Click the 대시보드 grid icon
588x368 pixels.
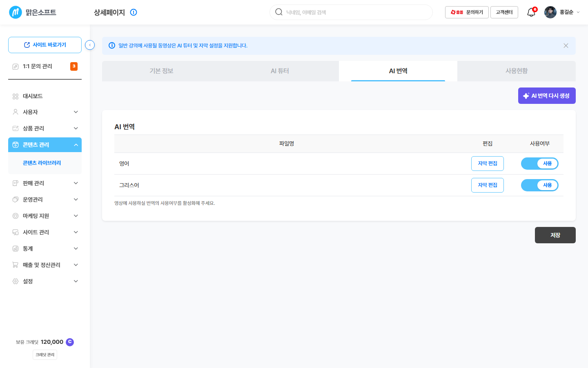(16, 96)
